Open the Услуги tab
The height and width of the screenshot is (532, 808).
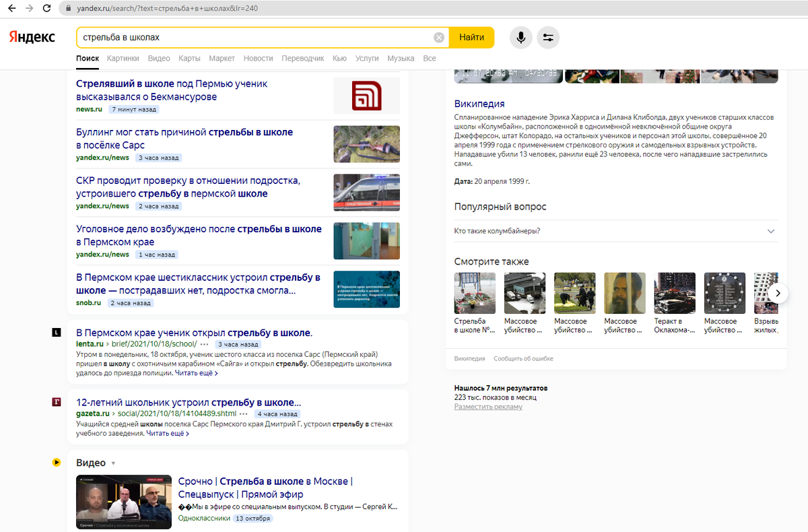point(367,59)
